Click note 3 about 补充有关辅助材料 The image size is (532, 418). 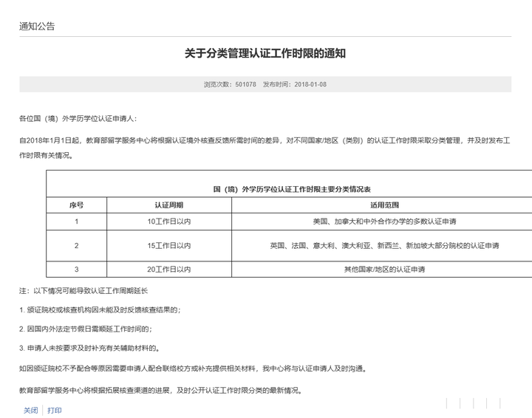click(x=89, y=348)
